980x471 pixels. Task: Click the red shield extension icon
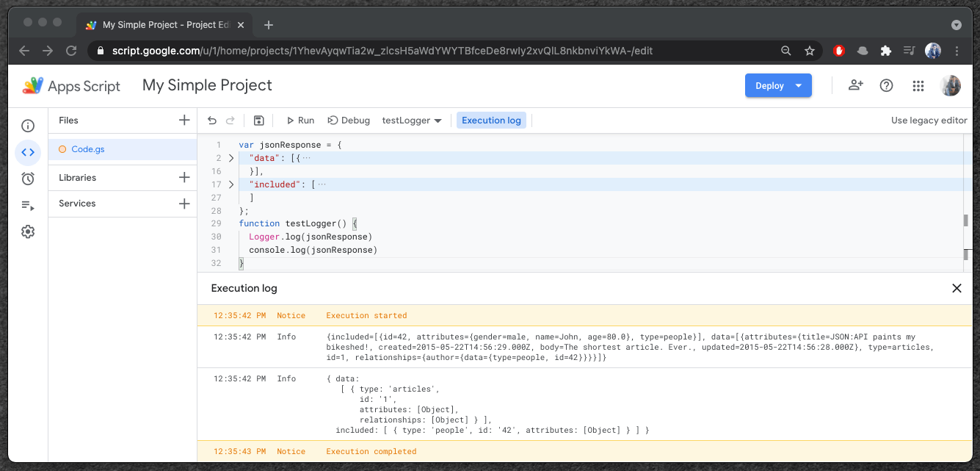839,51
